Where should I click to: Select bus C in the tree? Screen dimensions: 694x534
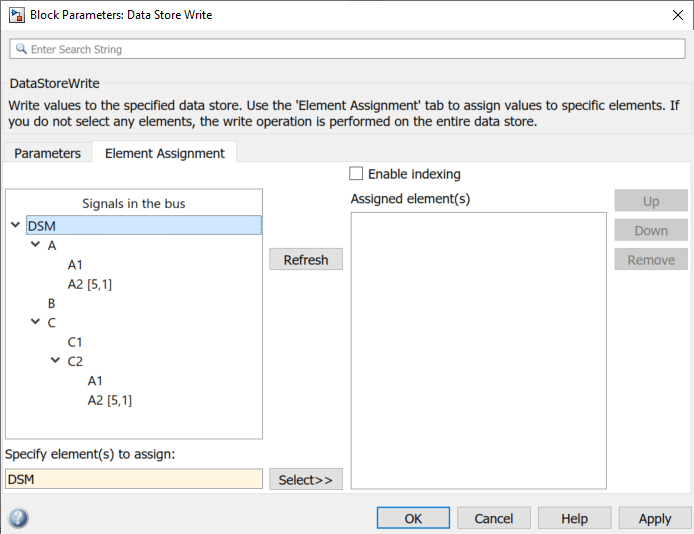click(52, 323)
